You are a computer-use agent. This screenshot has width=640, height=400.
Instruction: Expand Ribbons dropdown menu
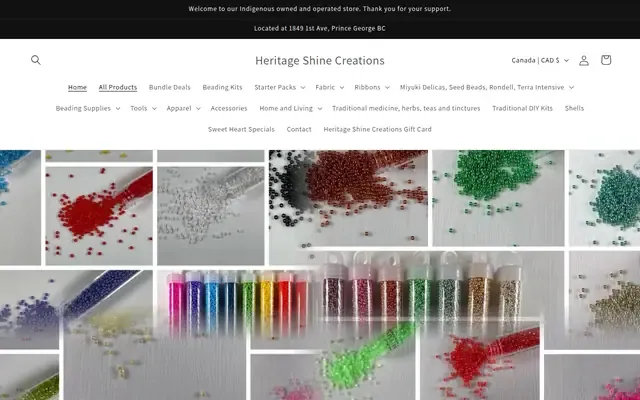pos(372,87)
